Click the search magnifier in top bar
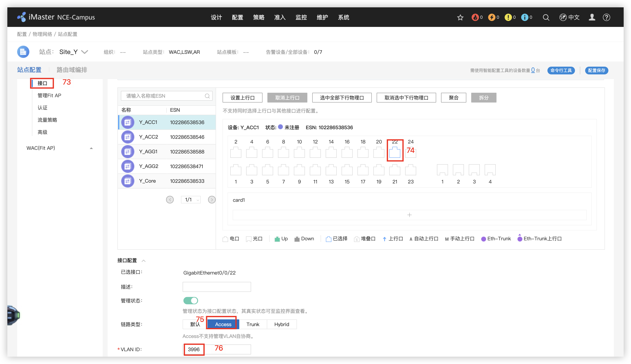631x364 pixels. [546, 18]
